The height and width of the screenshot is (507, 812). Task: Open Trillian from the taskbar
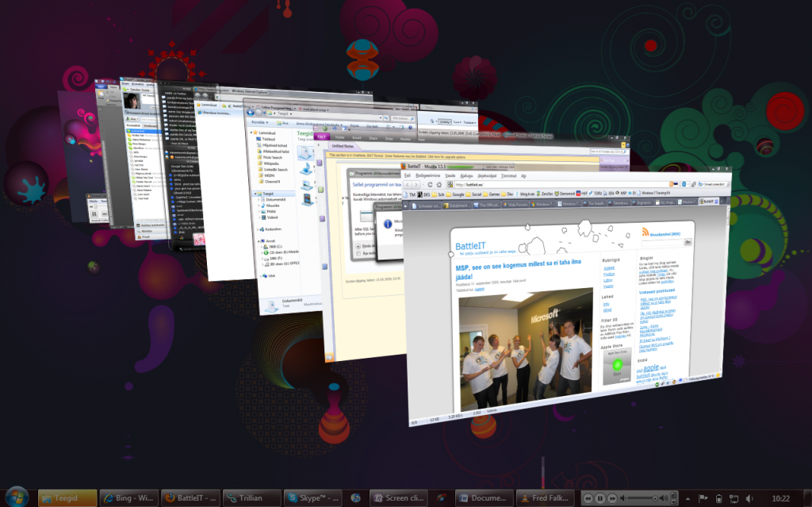point(251,498)
